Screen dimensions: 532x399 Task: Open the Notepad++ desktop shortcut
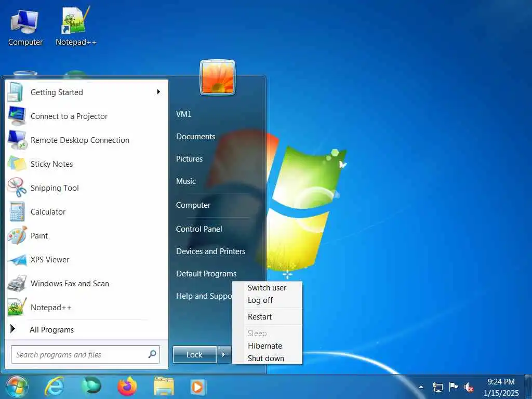click(x=76, y=27)
